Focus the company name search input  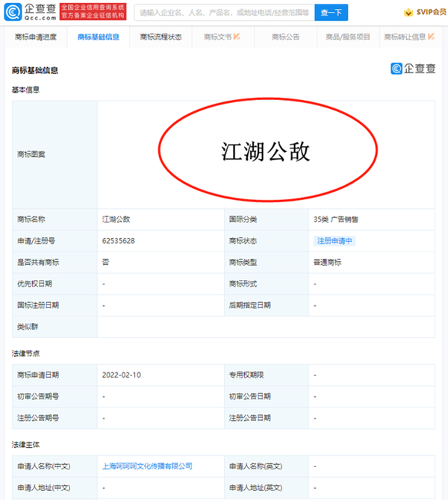click(x=223, y=13)
